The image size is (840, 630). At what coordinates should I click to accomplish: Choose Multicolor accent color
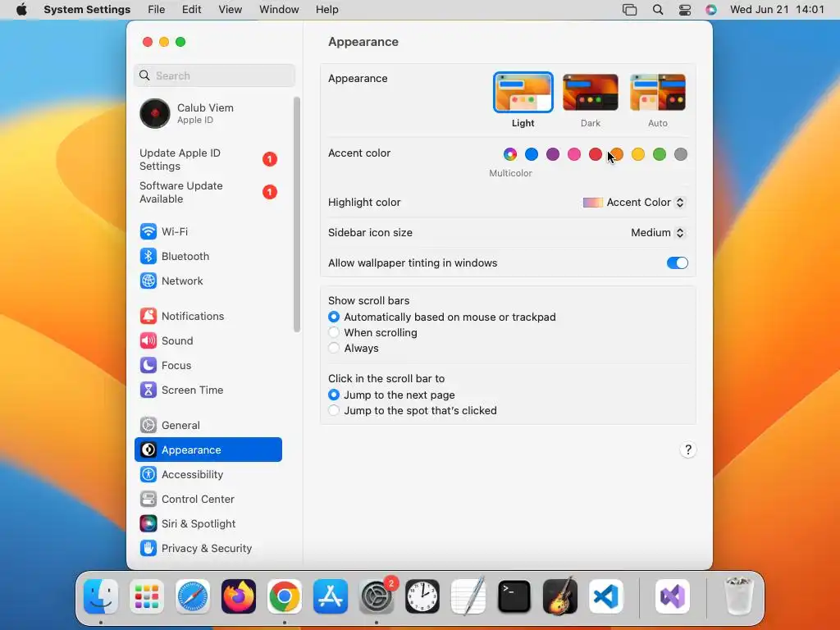coord(510,154)
